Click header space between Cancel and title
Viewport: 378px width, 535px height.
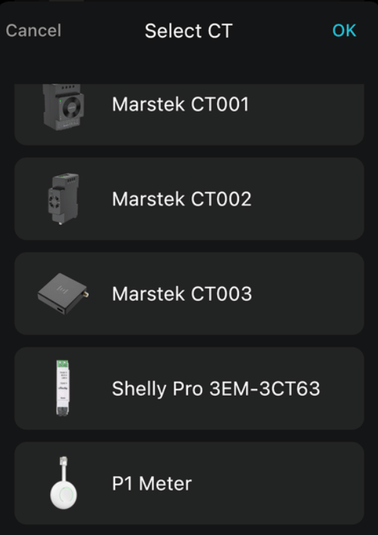(x=103, y=31)
